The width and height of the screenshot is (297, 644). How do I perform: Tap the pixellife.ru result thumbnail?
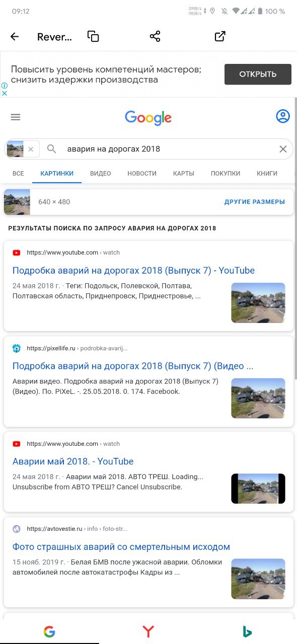(x=258, y=398)
